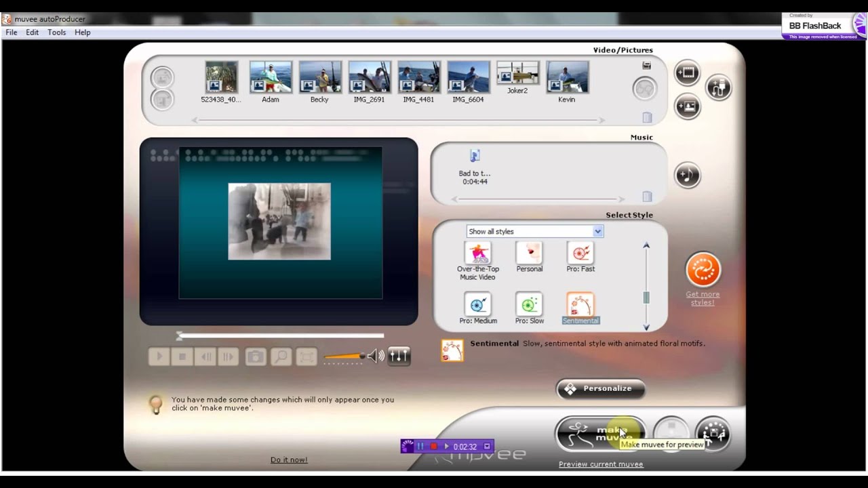Click the make muvee button
This screenshot has width=868, height=488.
point(600,434)
